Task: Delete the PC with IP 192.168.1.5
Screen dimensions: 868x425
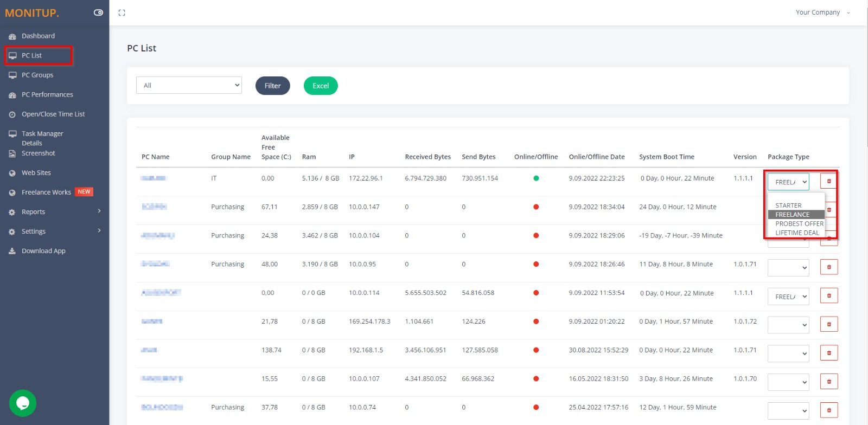Action: (x=829, y=353)
